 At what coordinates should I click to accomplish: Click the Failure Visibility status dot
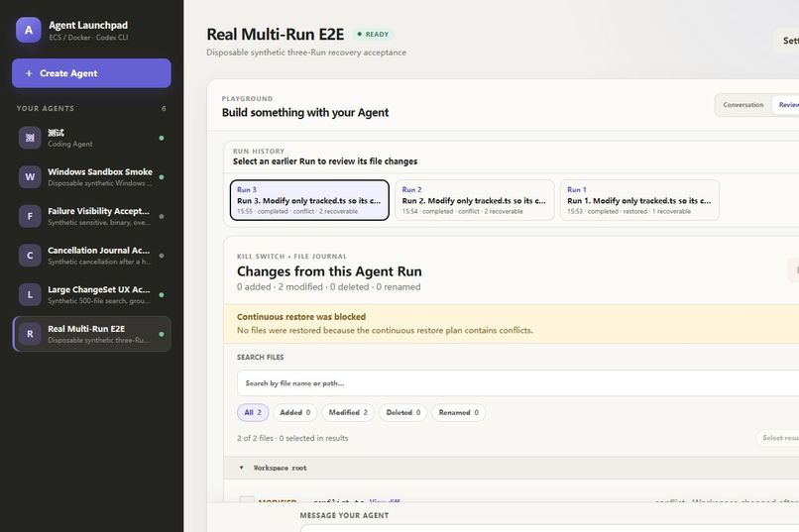[x=162, y=216]
